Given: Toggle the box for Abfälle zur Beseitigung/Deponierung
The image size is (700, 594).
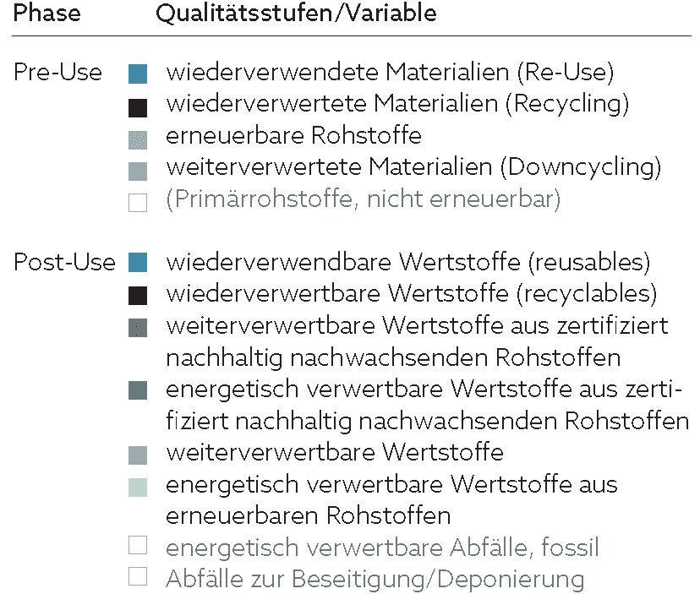Looking at the screenshot, I should point(138,576).
